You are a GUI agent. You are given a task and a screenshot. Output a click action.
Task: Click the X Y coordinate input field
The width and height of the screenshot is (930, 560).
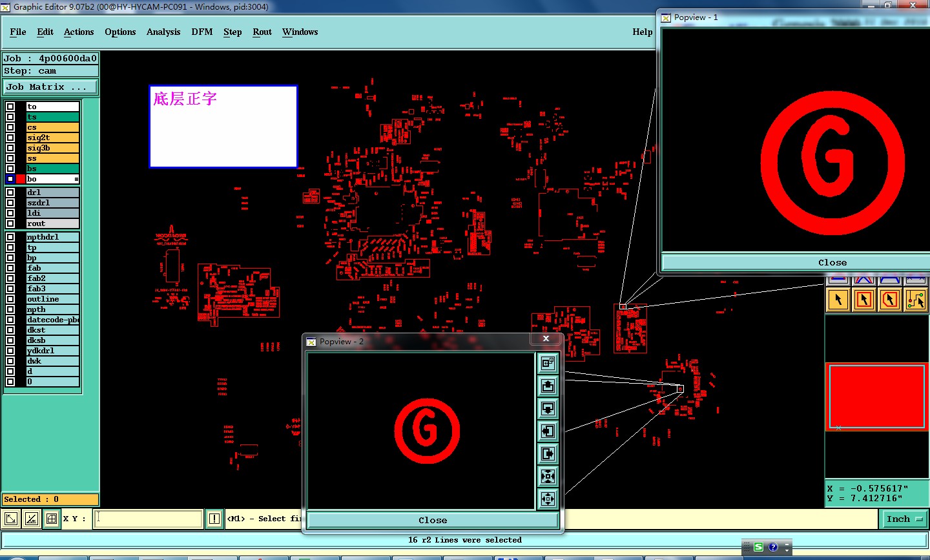click(148, 519)
